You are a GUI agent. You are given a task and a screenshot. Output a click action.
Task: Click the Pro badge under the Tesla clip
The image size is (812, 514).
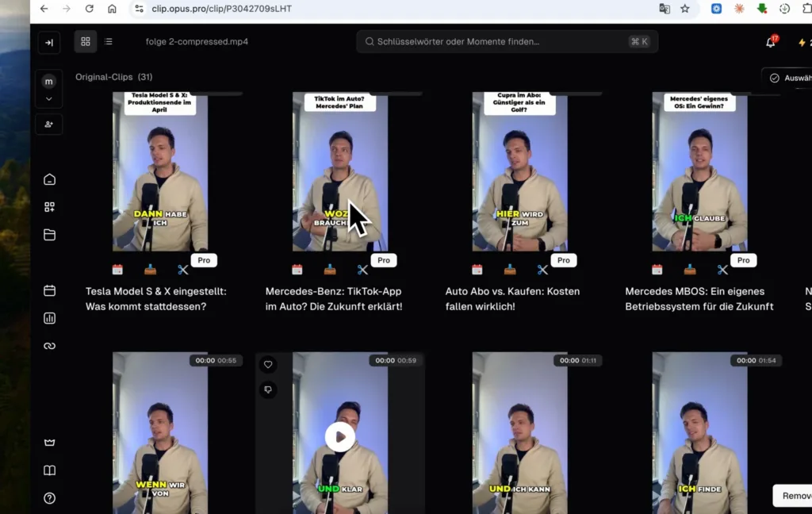point(204,260)
